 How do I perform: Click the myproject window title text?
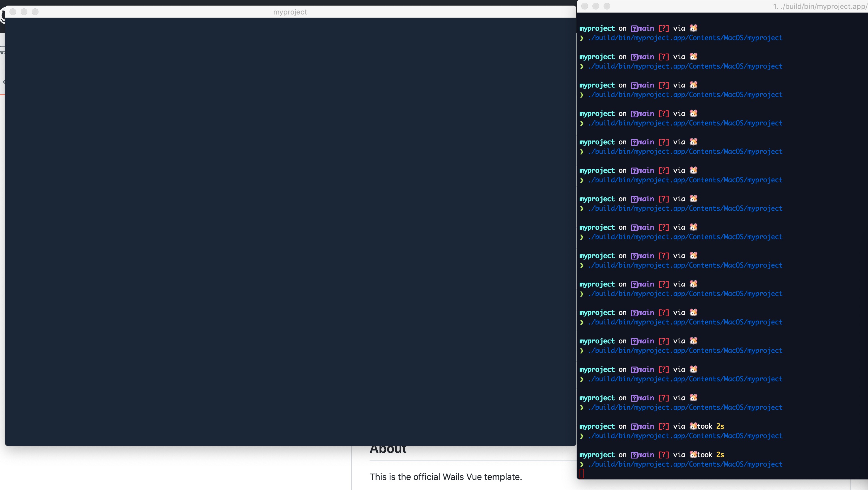pos(290,12)
